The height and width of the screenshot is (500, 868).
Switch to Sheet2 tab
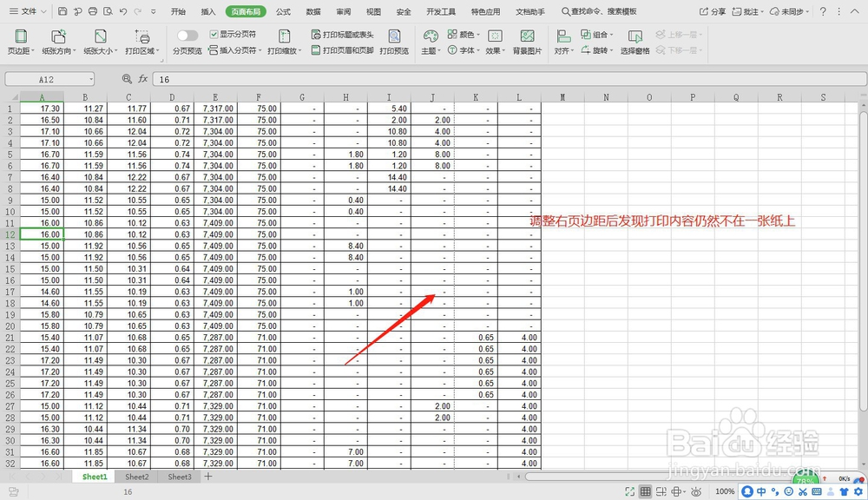[x=137, y=477]
